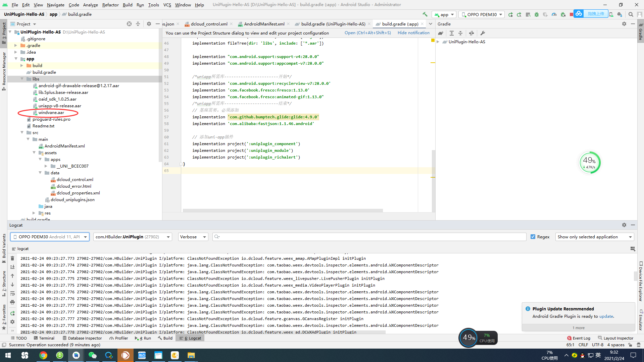Toggle Gradle offline mode icon
The height and width of the screenshot is (362, 644).
coord(472,33)
